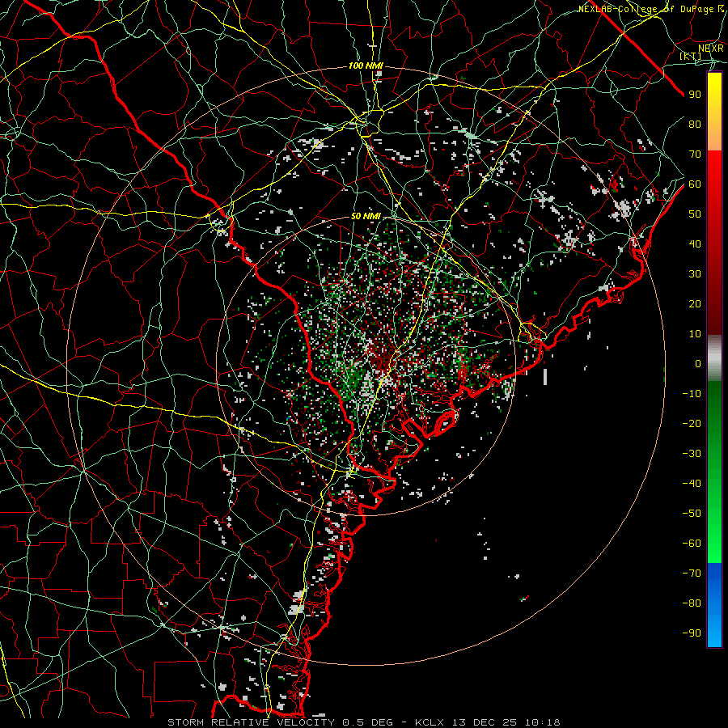
Task: Select the -50 value on the velocity scale
Action: tap(692, 514)
